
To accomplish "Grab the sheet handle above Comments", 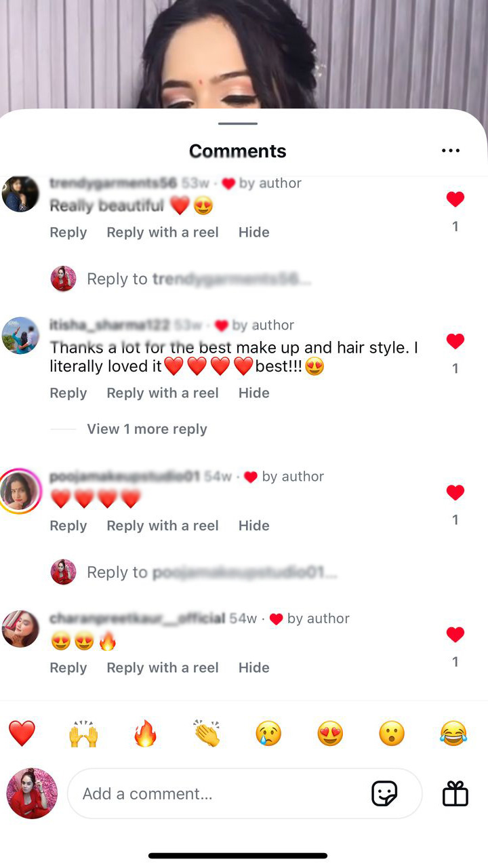I will click(238, 123).
